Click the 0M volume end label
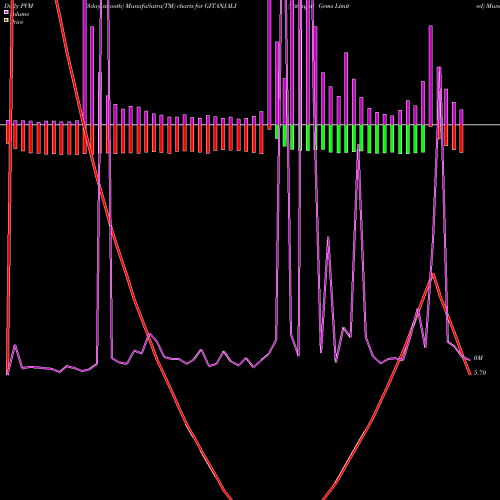The height and width of the screenshot is (500, 500). (478, 358)
